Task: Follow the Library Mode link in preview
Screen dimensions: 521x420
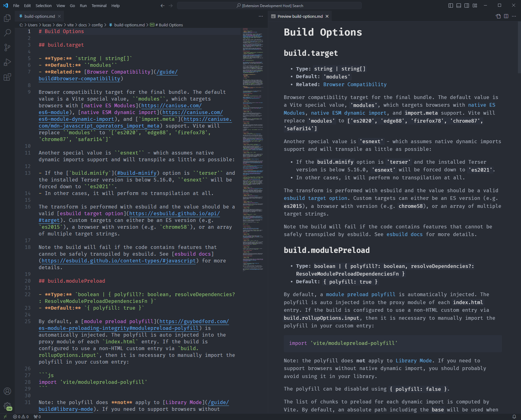Action: [414, 361]
